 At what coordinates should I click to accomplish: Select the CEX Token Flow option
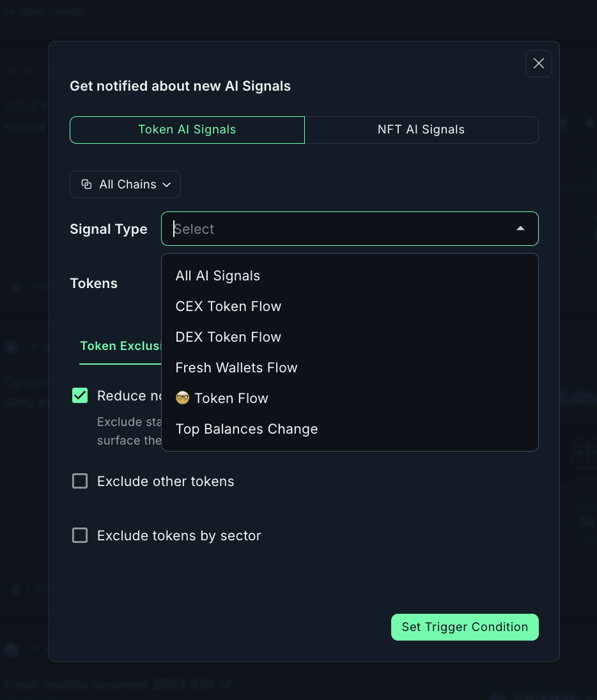click(228, 307)
